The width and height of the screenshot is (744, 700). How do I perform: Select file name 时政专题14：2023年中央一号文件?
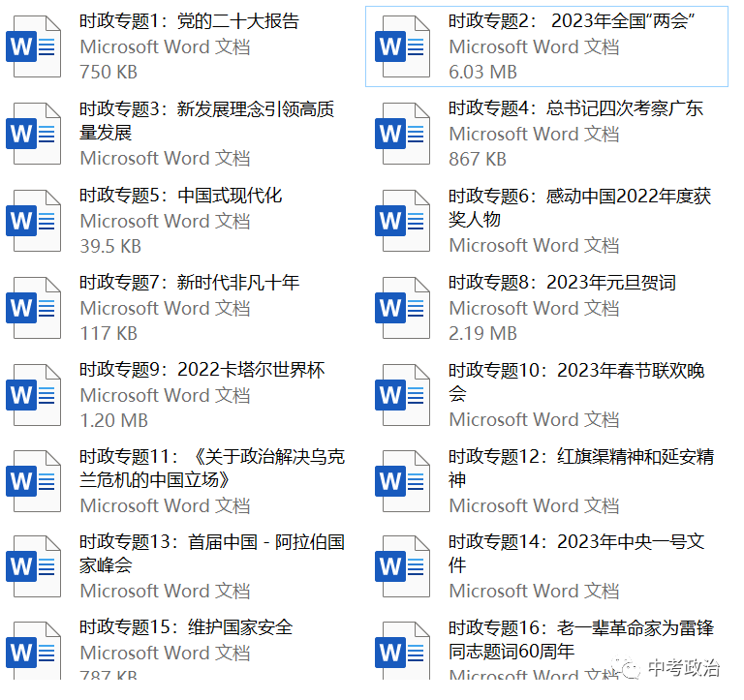tap(576, 554)
